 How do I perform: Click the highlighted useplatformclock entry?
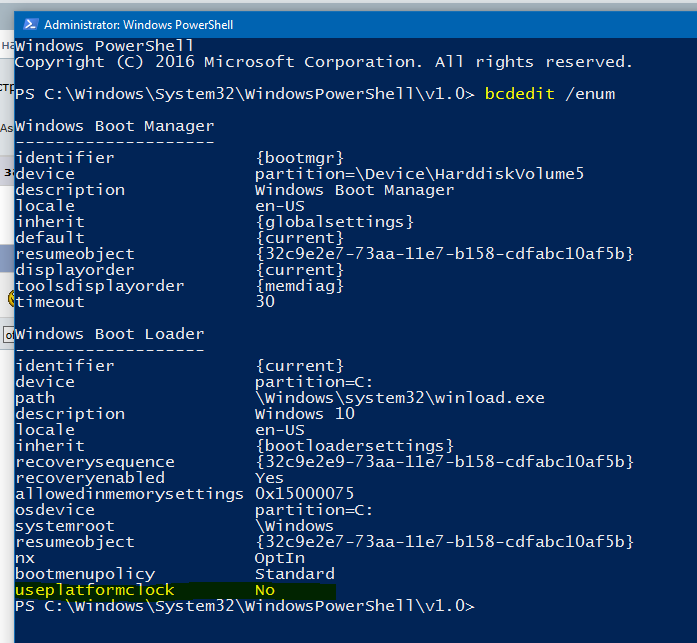[95, 590]
